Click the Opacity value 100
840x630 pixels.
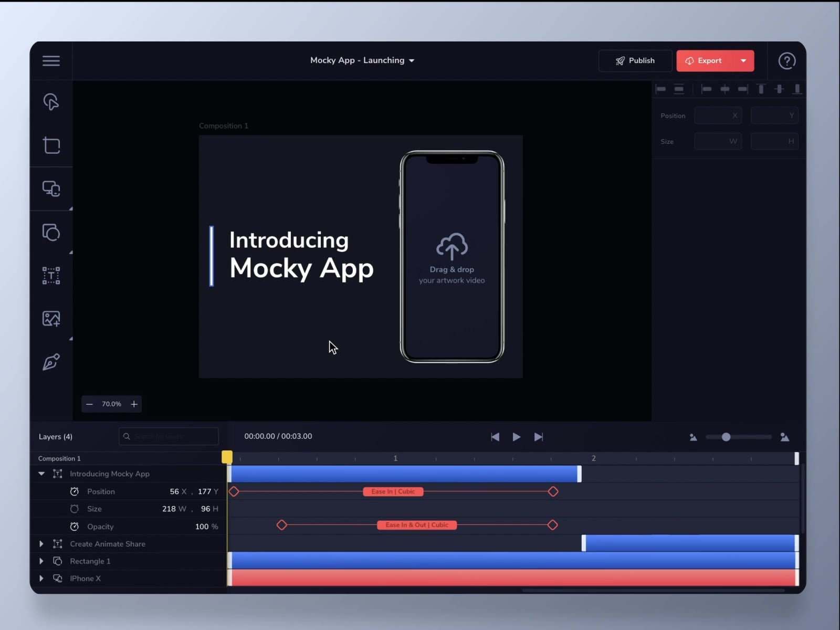[x=202, y=527]
